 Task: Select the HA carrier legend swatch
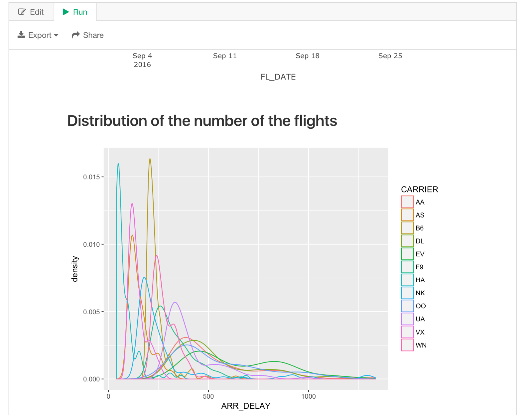(407, 280)
